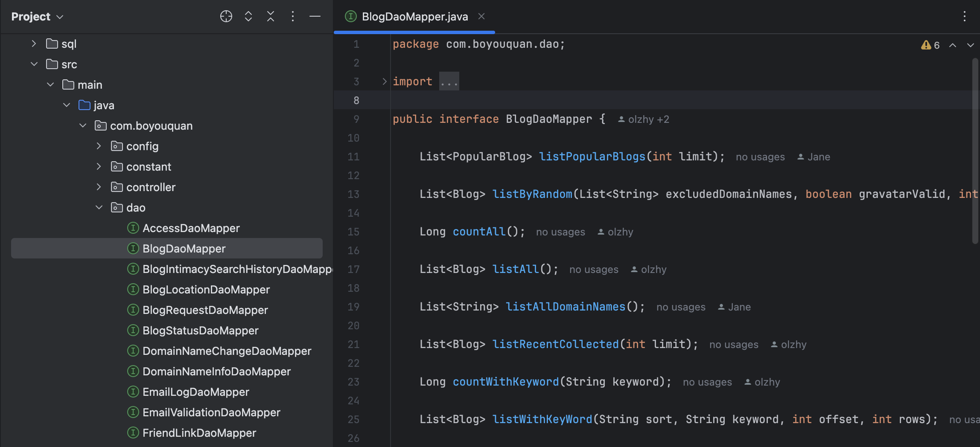Viewport: 980px width, 447px height.
Task: Click author hint 'olzhy +2' on interface line
Action: point(644,119)
